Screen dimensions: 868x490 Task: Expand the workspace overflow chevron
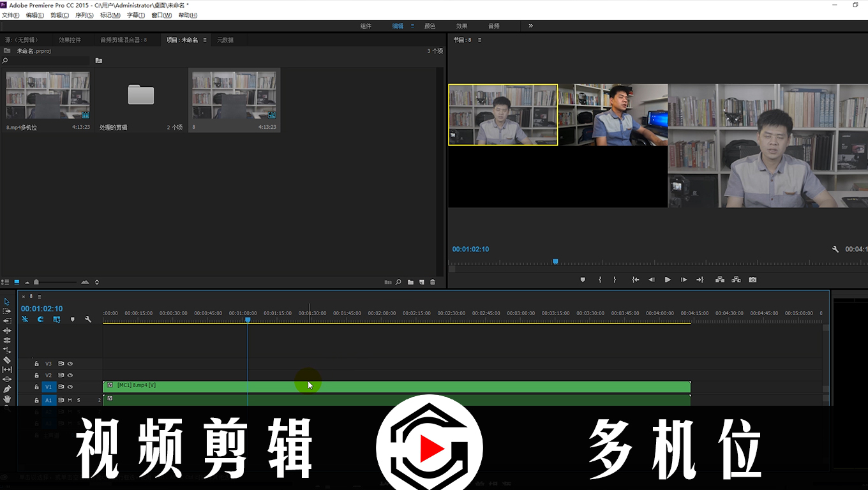[x=530, y=26]
